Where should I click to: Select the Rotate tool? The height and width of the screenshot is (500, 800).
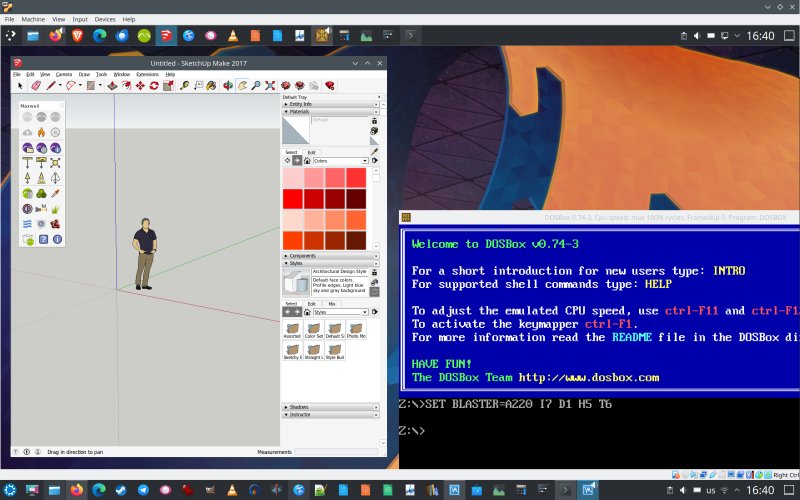pyautogui.click(x=154, y=86)
